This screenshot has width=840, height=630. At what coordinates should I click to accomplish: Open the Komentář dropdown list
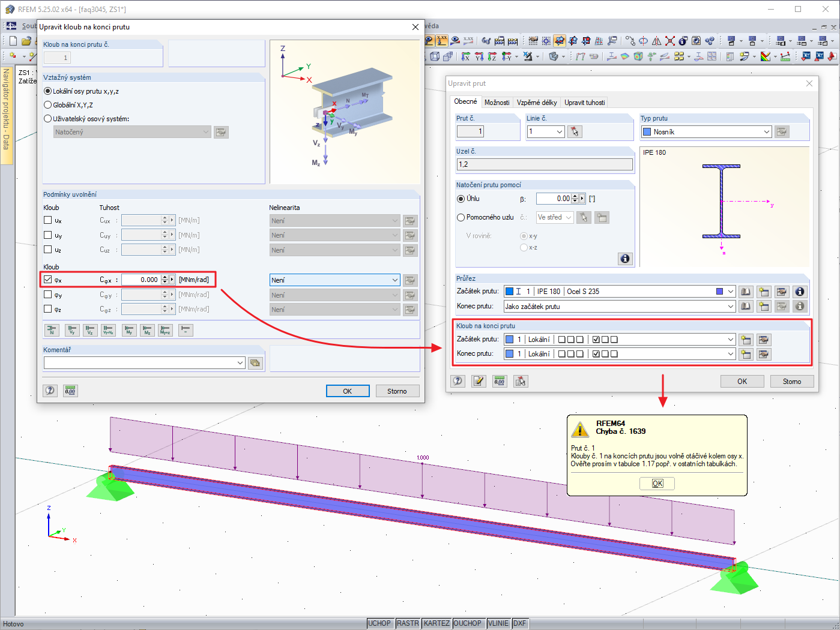[x=240, y=363]
